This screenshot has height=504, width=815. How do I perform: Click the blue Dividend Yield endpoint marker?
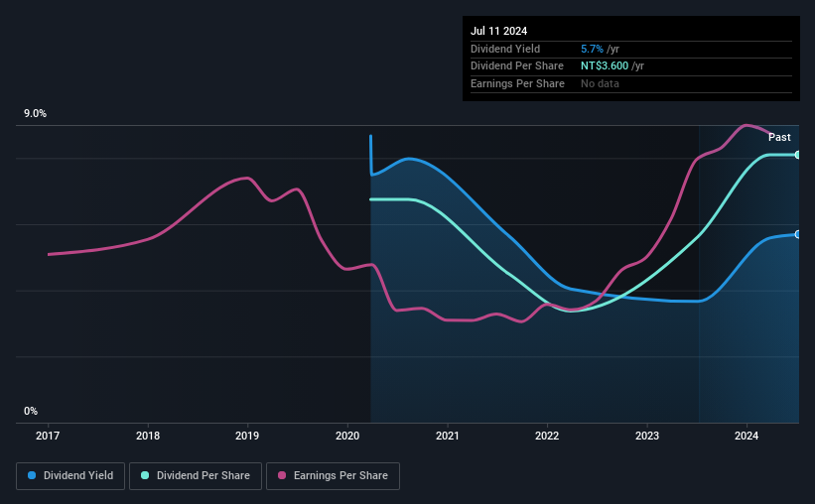click(x=798, y=234)
